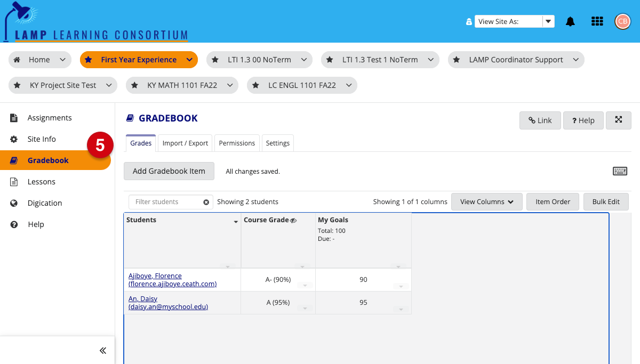The height and width of the screenshot is (364, 640).
Task: Click Add Gradebook Item
Action: click(x=169, y=171)
